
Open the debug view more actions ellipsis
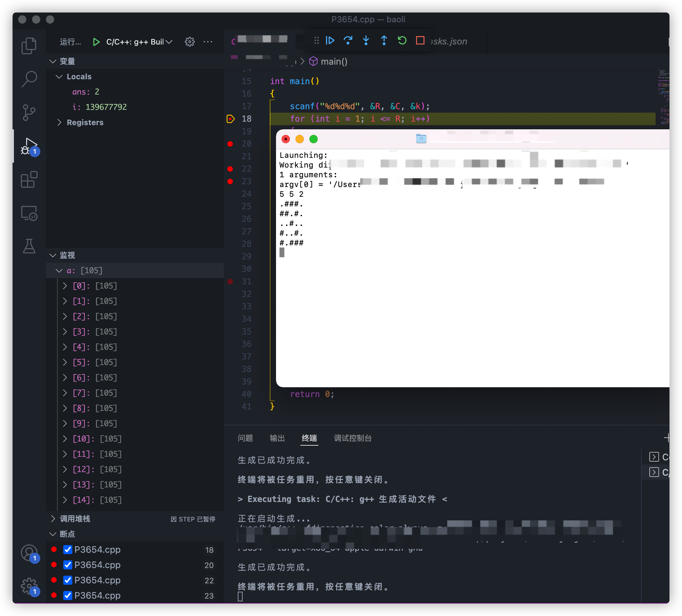(x=208, y=42)
